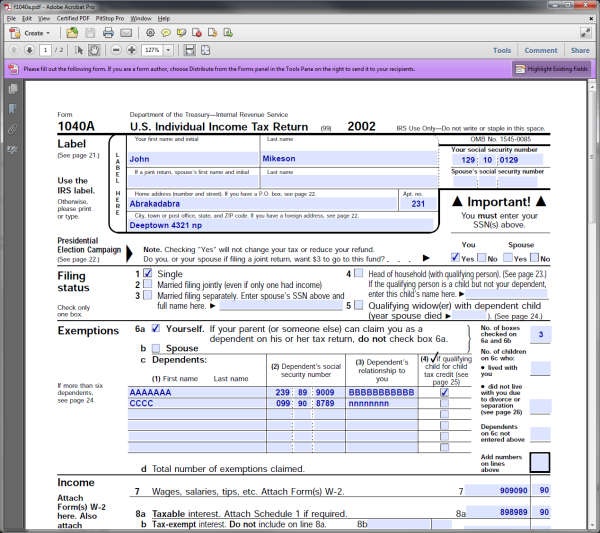The height and width of the screenshot is (533, 600).
Task: Click the fit page view icon
Action: 205,50
